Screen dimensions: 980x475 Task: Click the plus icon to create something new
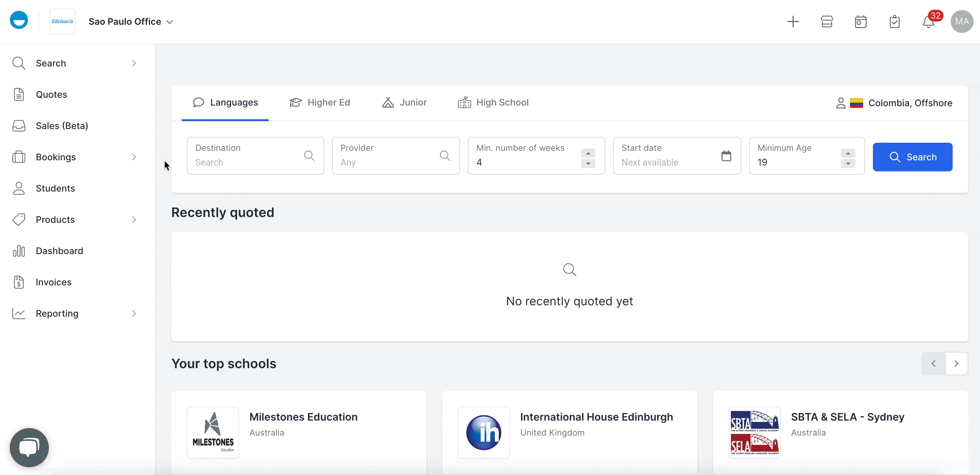point(793,21)
